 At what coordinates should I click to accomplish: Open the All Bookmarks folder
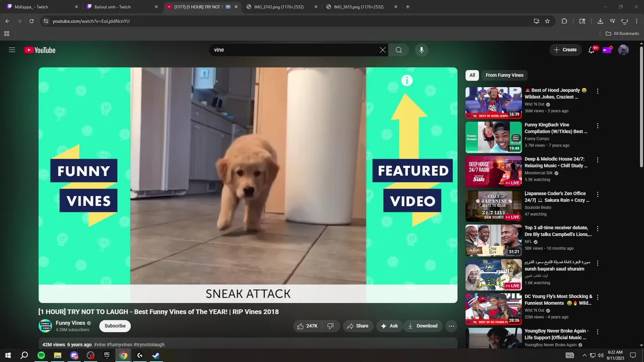coord(622,34)
